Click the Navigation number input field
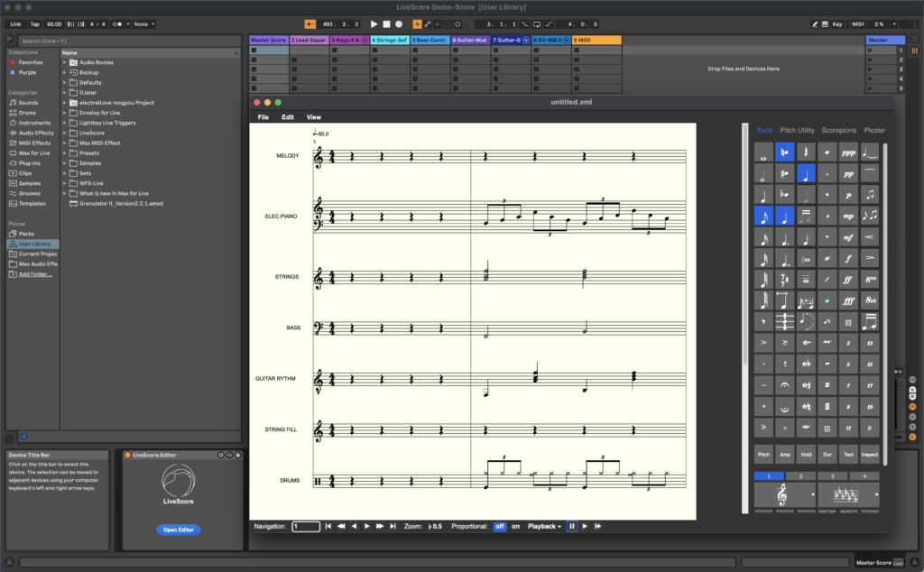The height and width of the screenshot is (572, 924). tap(304, 526)
